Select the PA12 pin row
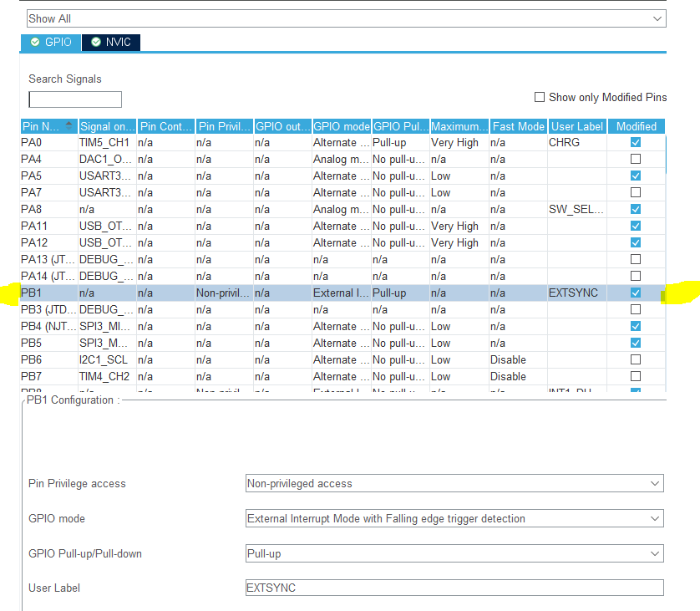The width and height of the screenshot is (700, 611). (x=342, y=243)
